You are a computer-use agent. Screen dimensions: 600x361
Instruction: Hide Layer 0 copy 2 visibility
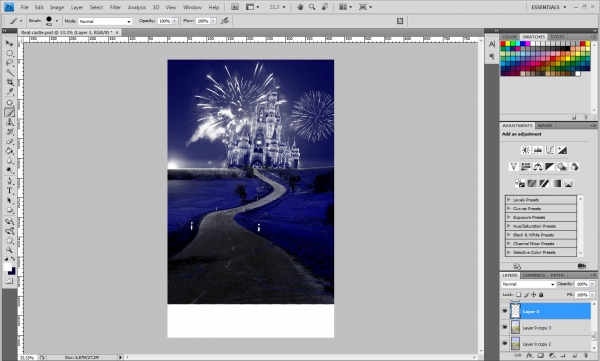click(505, 344)
